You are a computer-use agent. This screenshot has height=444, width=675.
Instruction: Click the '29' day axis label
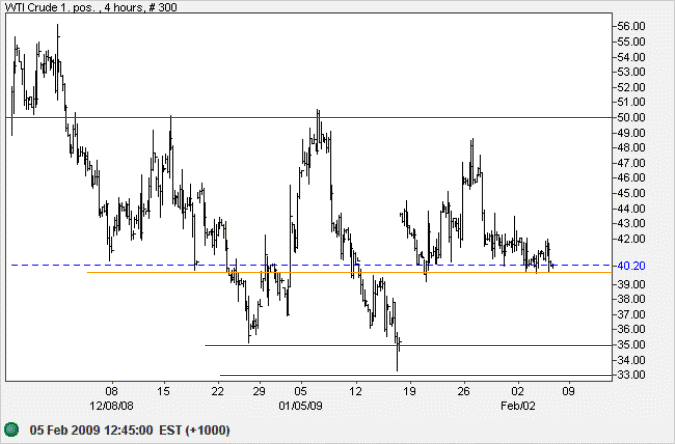pyautogui.click(x=259, y=391)
